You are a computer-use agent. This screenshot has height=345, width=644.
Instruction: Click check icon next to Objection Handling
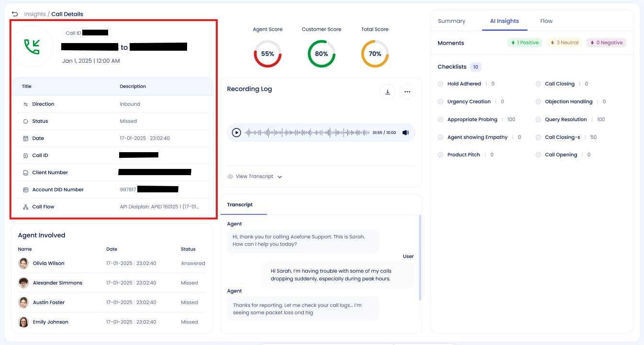(x=538, y=101)
